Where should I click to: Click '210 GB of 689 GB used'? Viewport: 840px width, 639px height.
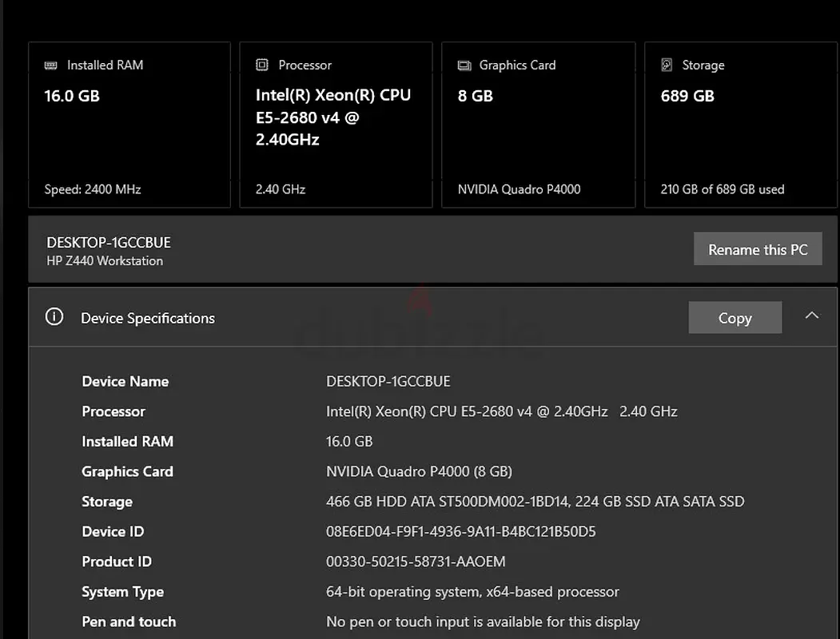(723, 189)
